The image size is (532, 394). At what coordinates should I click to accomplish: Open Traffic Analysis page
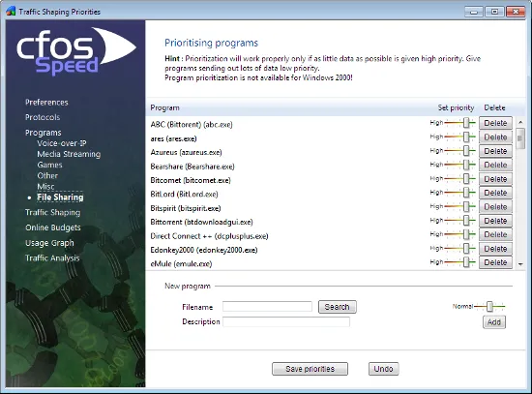pyautogui.click(x=52, y=258)
